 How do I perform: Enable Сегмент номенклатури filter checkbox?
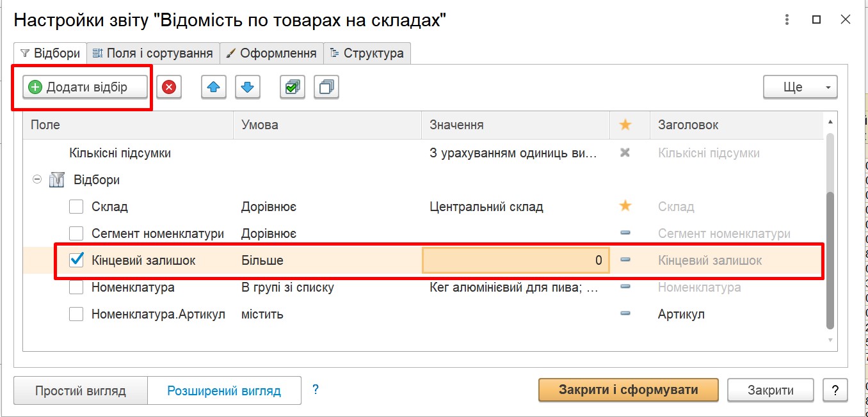tap(77, 233)
